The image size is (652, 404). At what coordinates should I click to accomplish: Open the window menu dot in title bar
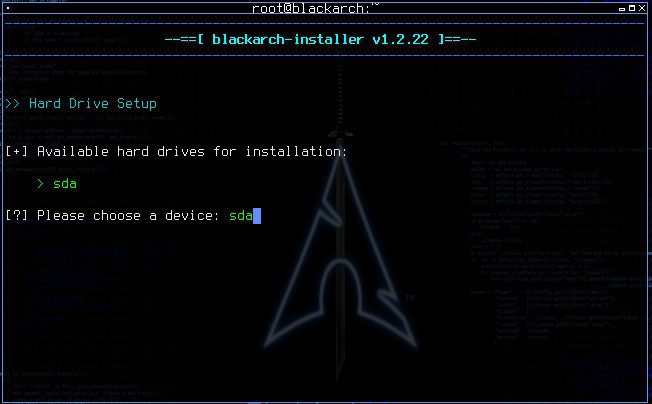(x=8, y=8)
